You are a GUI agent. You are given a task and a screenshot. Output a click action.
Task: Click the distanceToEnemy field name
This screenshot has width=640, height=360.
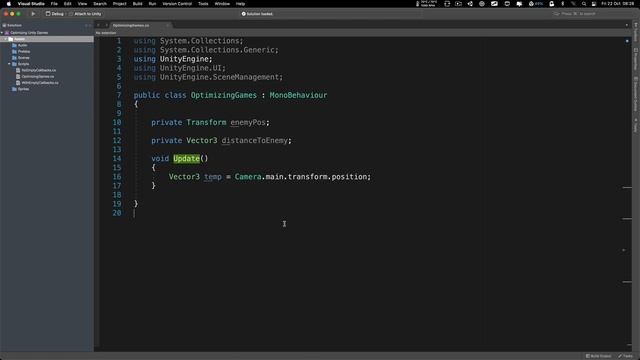coord(255,140)
